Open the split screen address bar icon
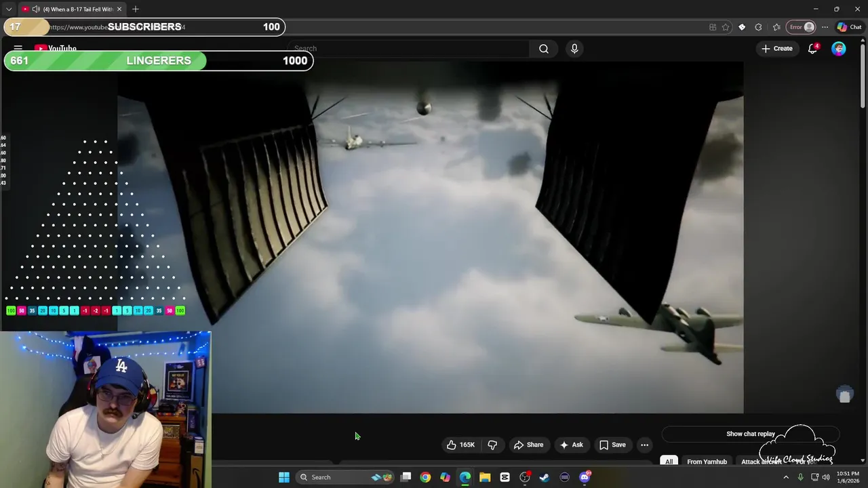Viewport: 868px width, 488px height. 713,27
